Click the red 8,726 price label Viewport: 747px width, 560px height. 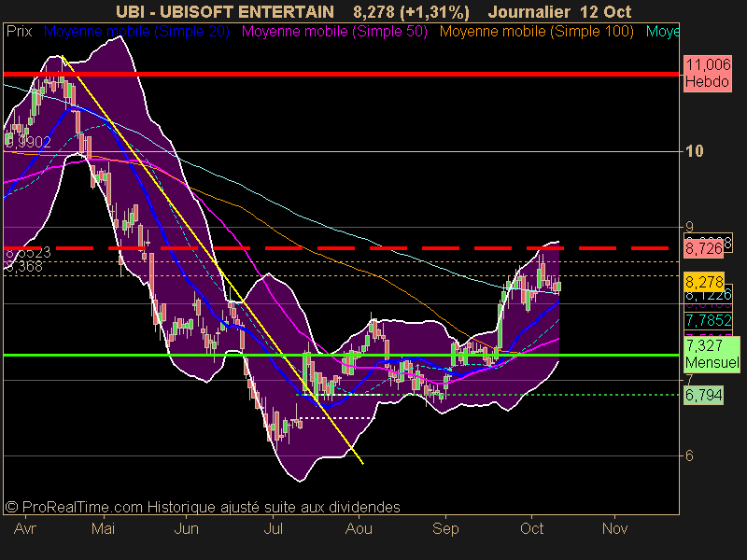point(704,248)
